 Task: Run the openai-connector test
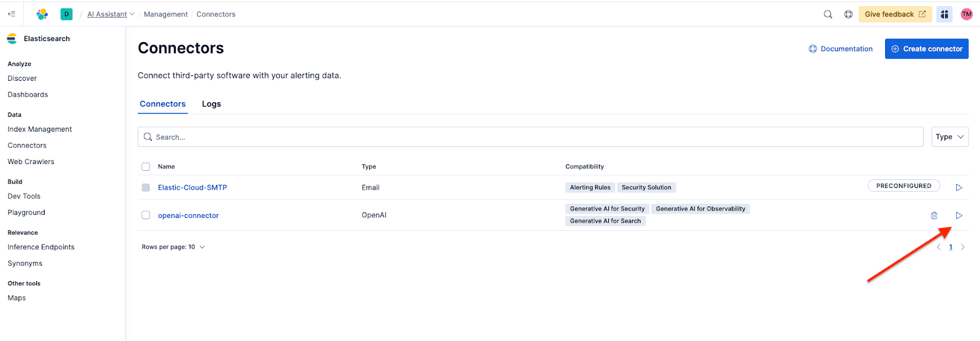pos(959,215)
